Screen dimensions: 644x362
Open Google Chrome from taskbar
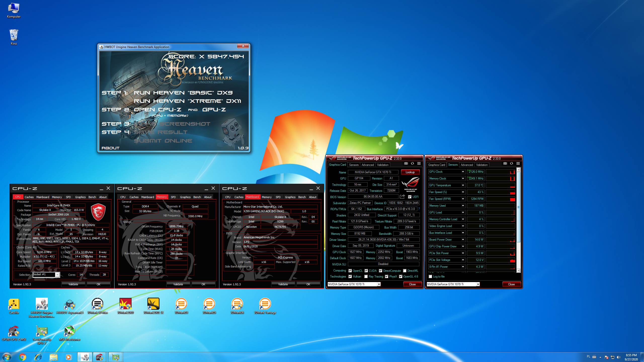pos(22,357)
